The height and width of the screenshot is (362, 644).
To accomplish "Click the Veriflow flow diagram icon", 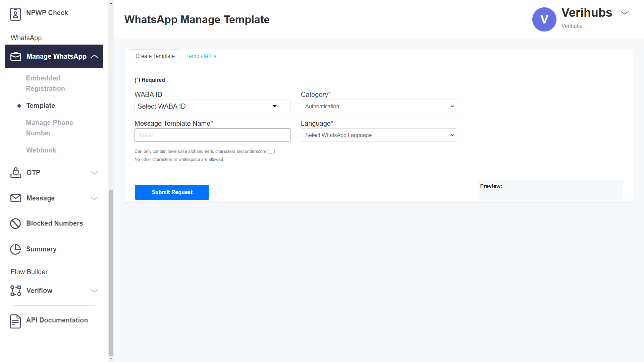I will 16,291.
